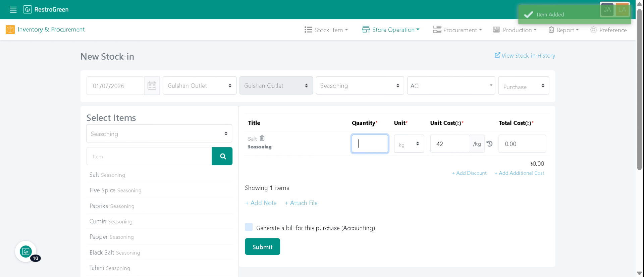
Task: Tick the Generate a bill checkbox
Action: pyautogui.click(x=249, y=227)
